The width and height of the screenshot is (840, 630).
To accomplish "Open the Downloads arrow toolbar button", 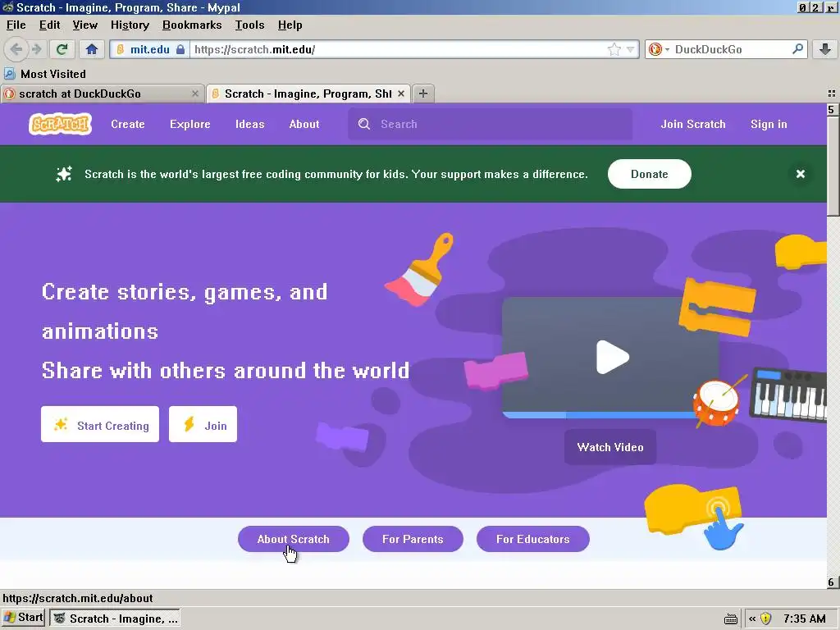I will [x=825, y=49].
